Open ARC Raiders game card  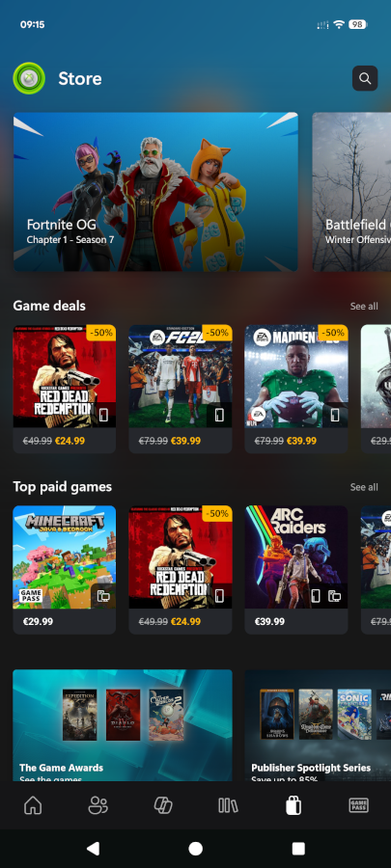tap(296, 570)
